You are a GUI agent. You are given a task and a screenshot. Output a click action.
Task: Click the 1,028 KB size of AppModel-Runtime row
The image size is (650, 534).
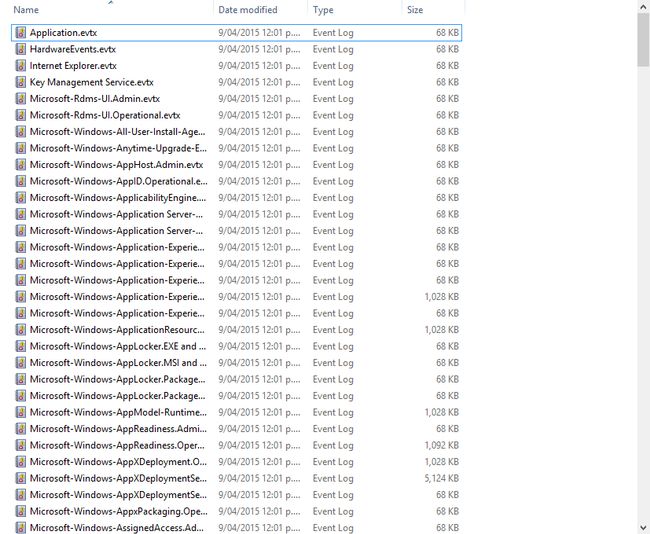pos(441,413)
